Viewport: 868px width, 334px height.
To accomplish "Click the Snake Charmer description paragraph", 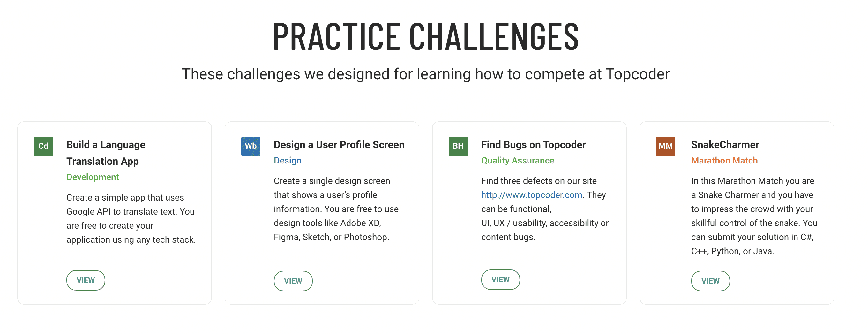I will 754,216.
